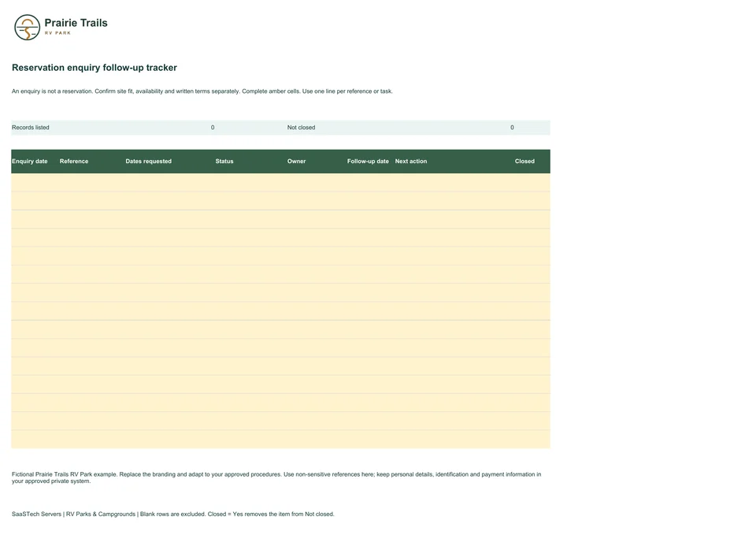Select the 'Not closed' label
Viewport: 756px width, 535px height.
tap(302, 128)
